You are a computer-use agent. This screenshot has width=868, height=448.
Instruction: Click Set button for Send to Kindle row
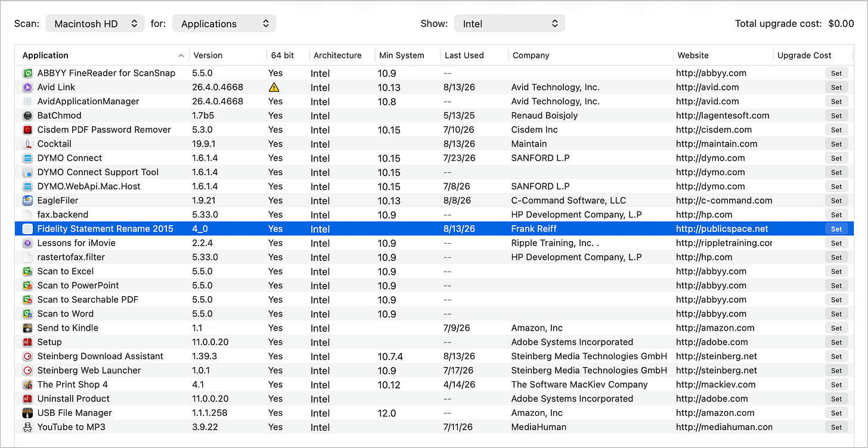click(x=836, y=328)
